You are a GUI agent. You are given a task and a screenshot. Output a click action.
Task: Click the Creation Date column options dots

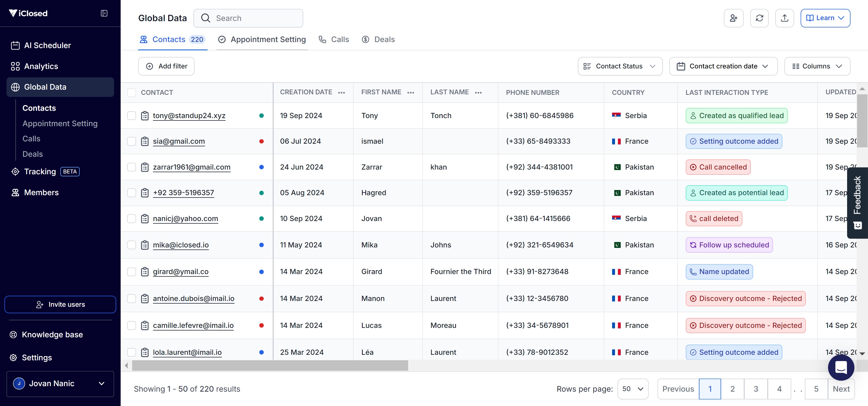341,93
